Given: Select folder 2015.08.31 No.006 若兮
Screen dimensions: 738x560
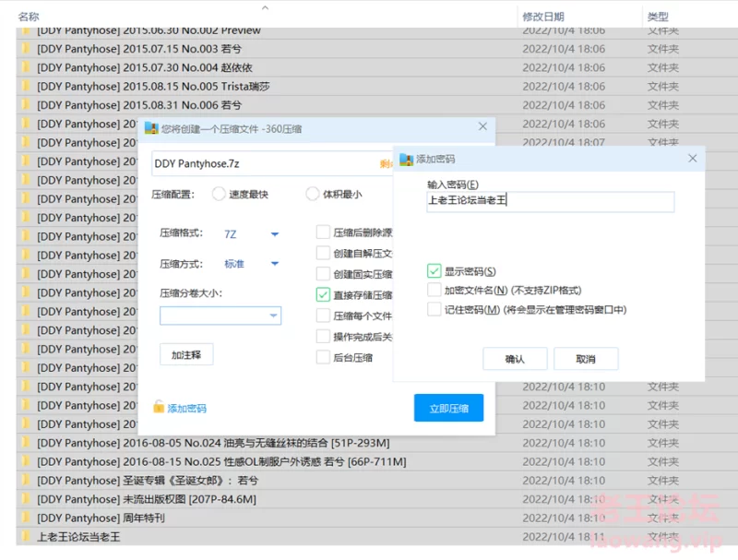Looking at the screenshot, I should click(x=139, y=104).
